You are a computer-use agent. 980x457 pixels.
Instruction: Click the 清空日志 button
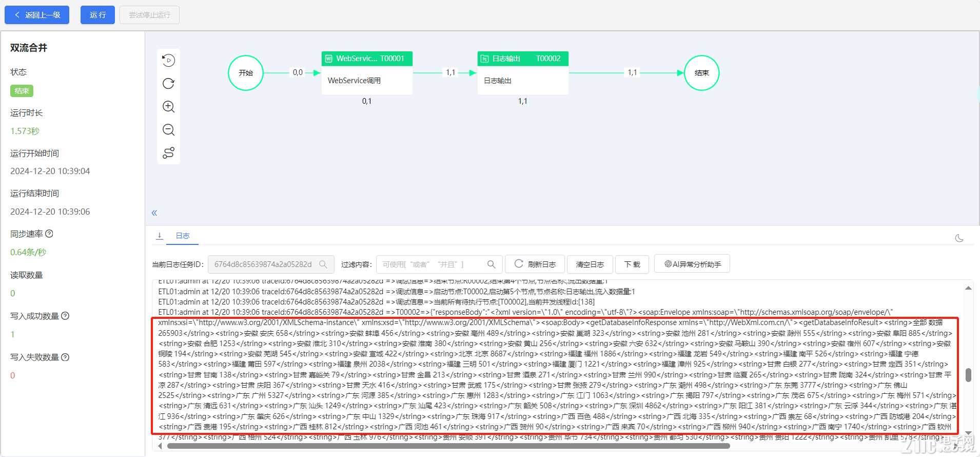click(590, 264)
